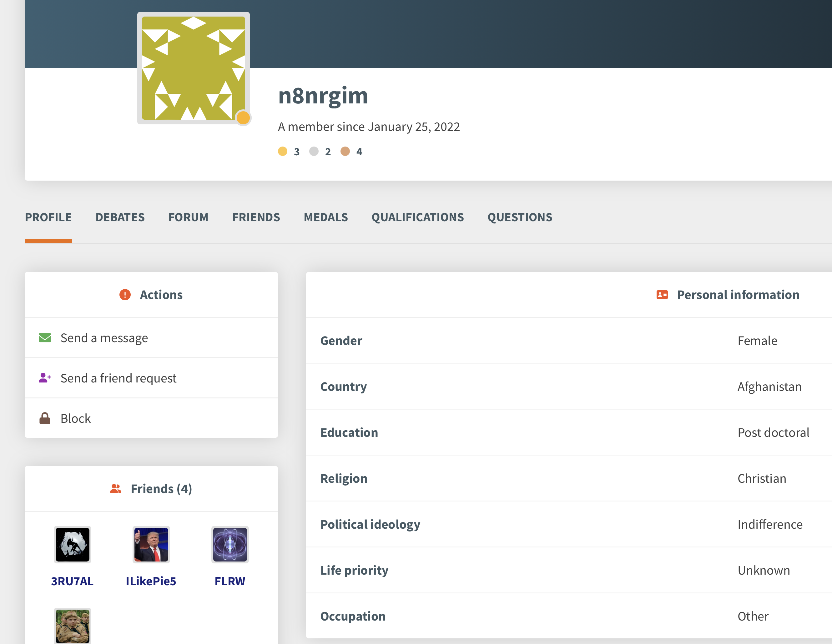832x644 pixels.
Task: Open the Forum tab
Action: coord(188,217)
